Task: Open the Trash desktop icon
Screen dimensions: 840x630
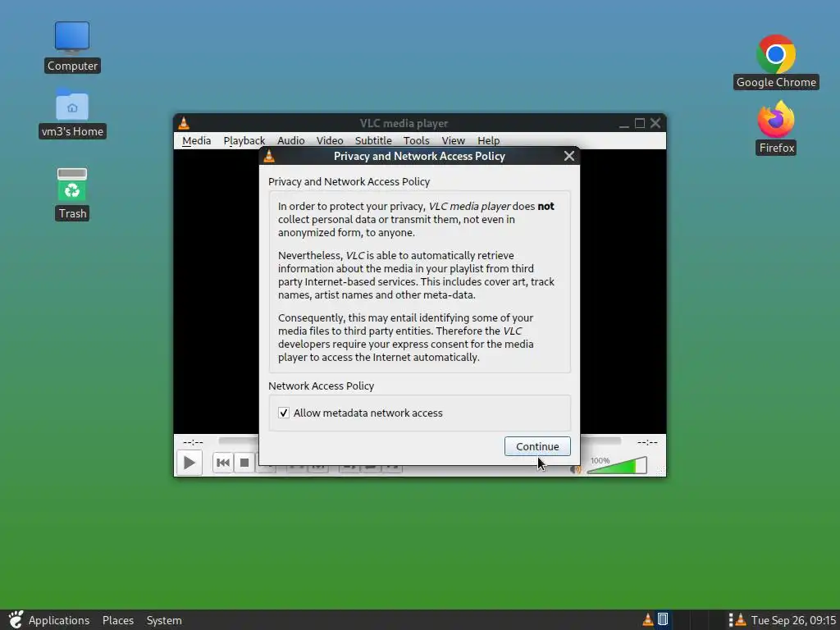Action: pos(72,194)
